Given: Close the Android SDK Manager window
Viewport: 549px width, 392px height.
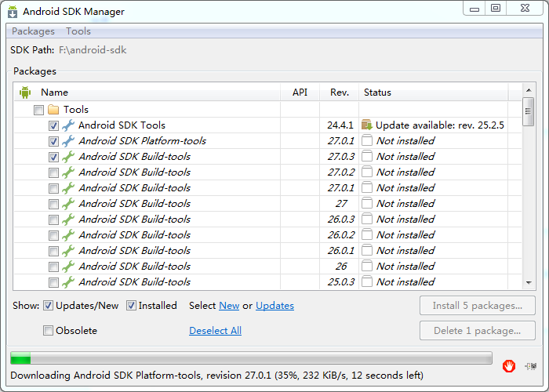Looking at the screenshot, I should click(525, 8).
